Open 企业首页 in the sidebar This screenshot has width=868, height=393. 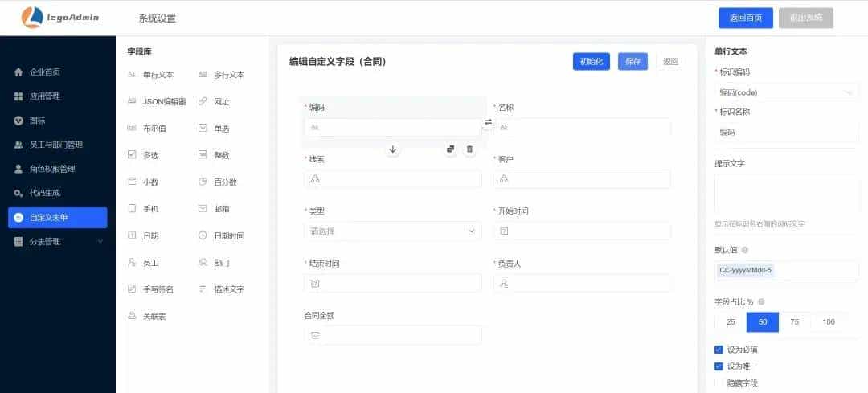pos(58,72)
